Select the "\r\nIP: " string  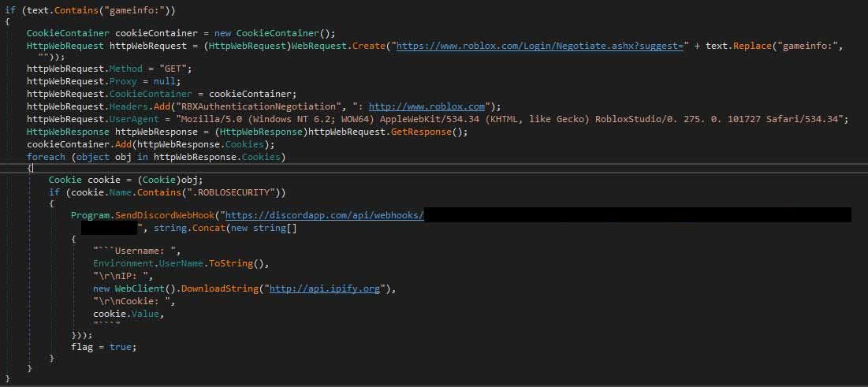(123, 277)
